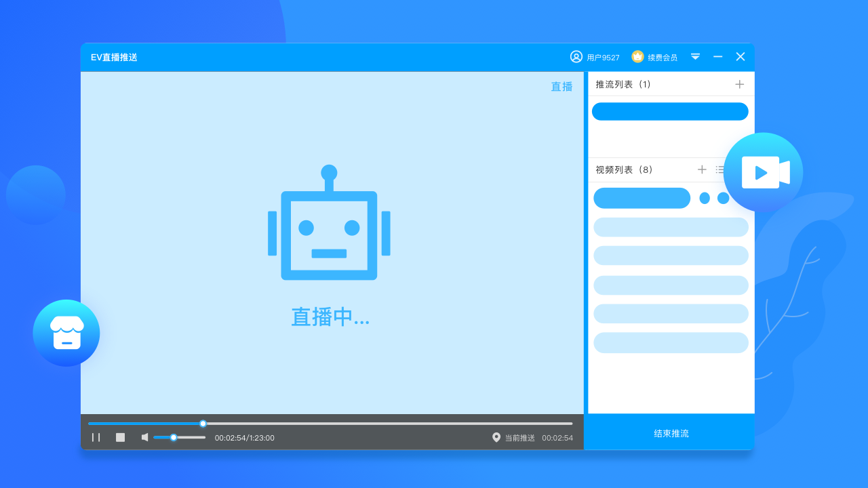Add a video to 视频列表

(x=702, y=169)
